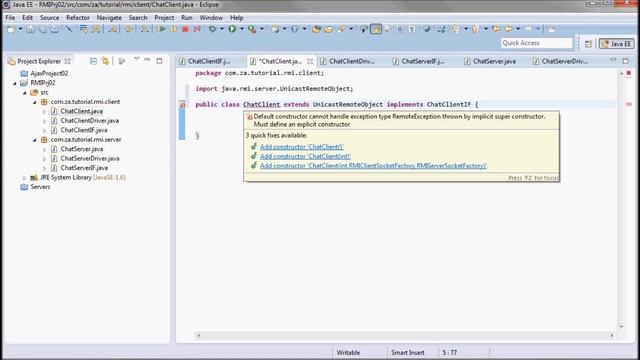
Task: Click the Save toolbar icon
Action: 31,29
